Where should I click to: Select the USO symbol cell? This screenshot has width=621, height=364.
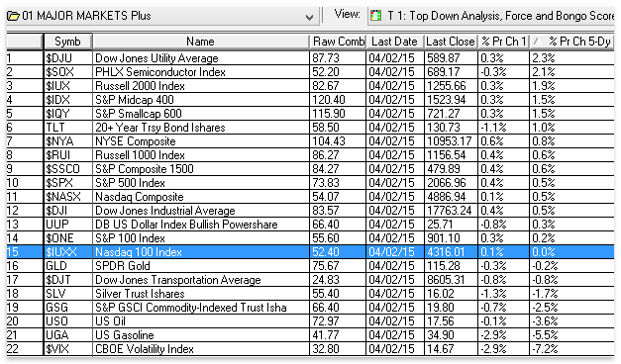tap(67, 321)
